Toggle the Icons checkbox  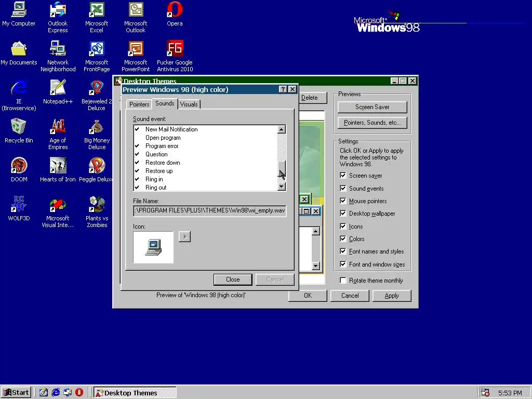[343, 227]
